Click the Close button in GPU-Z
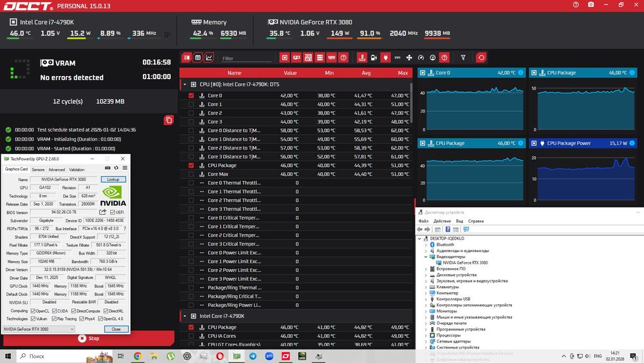 point(116,329)
